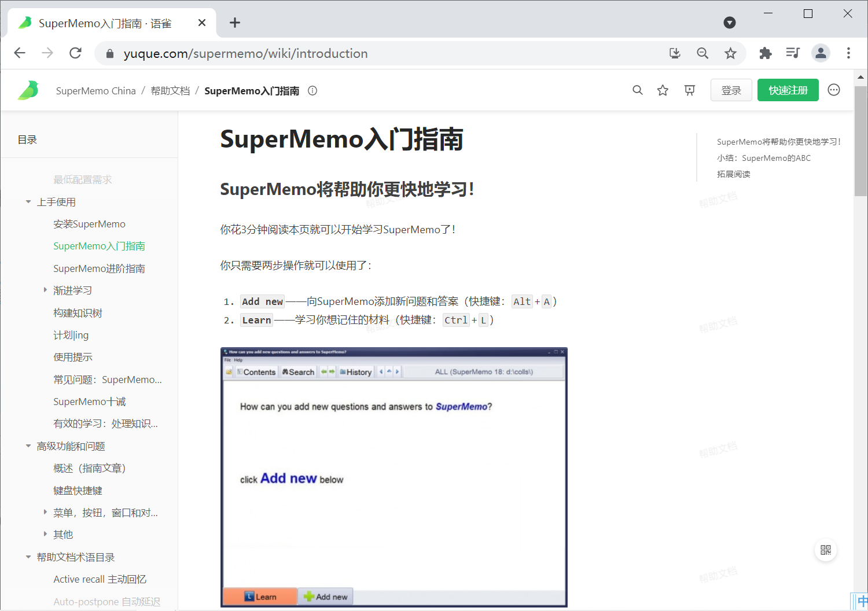Click the 目录 sidebar heading
The width and height of the screenshot is (868, 611).
27,139
